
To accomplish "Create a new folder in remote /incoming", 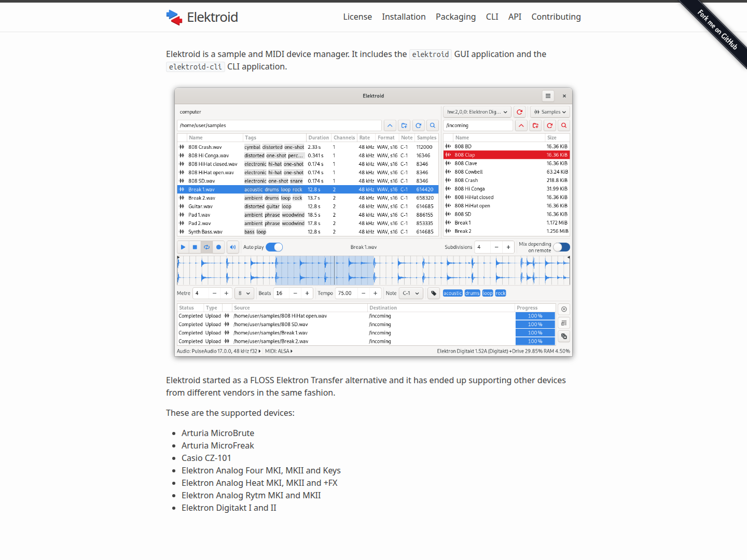I will pyautogui.click(x=535, y=125).
